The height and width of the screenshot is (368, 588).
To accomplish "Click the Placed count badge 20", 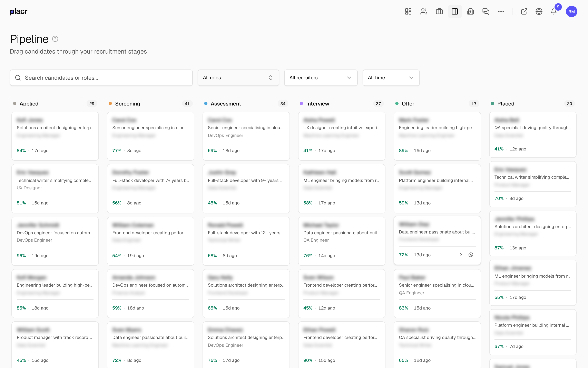I will (x=569, y=104).
